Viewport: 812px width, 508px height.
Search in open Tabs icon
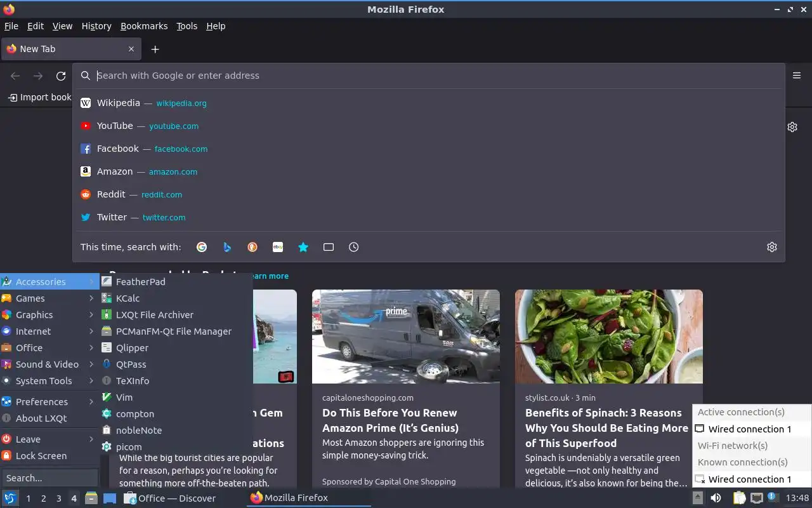point(329,247)
